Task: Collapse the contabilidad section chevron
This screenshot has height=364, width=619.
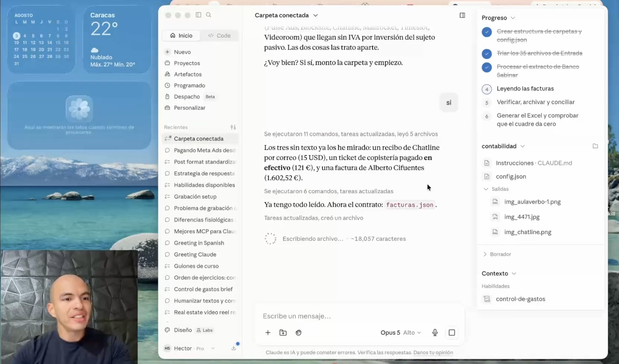Action: click(x=523, y=146)
